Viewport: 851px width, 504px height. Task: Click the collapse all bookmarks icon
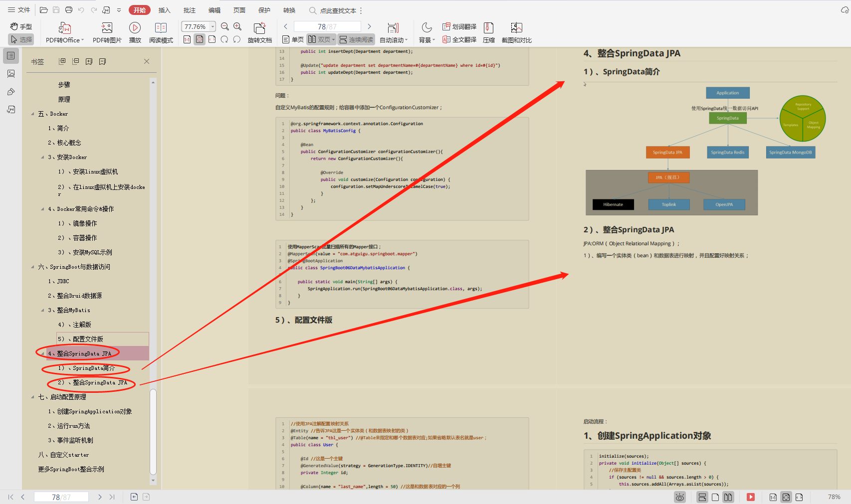point(75,61)
